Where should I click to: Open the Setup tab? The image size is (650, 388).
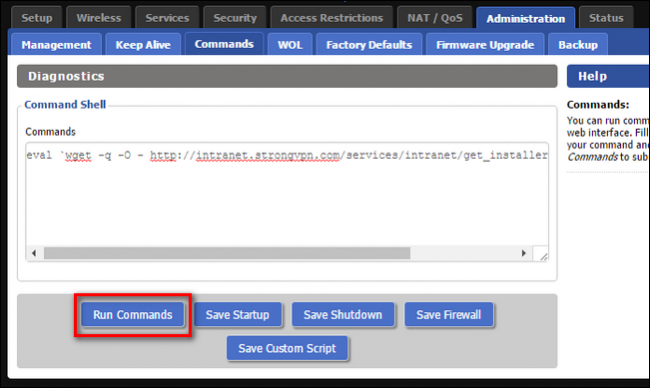point(37,18)
